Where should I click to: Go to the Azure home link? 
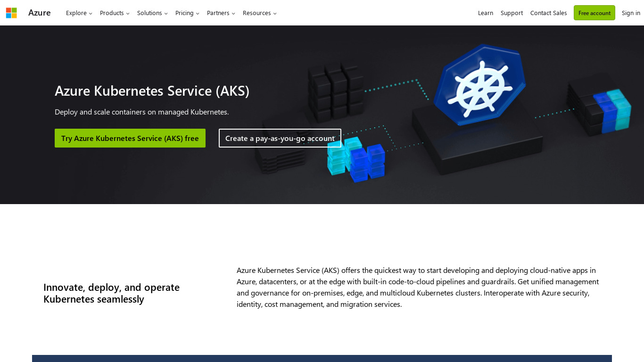coord(40,13)
